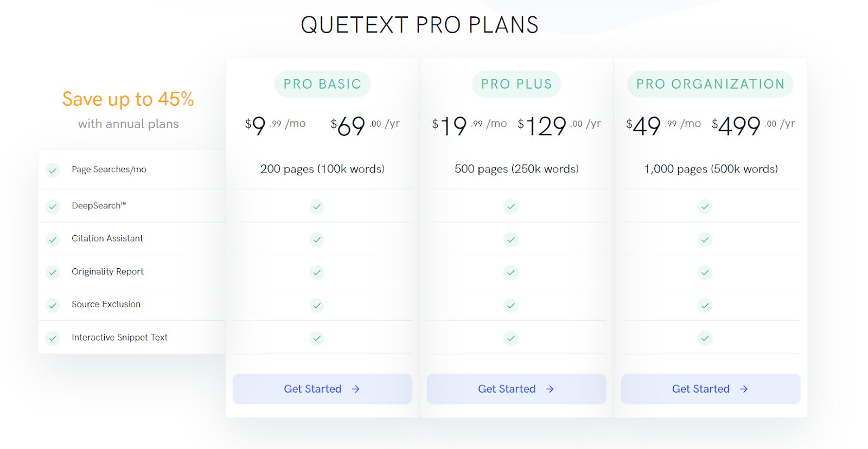Click Get Started under Pro Basic
The image size is (868, 449).
pos(322,389)
